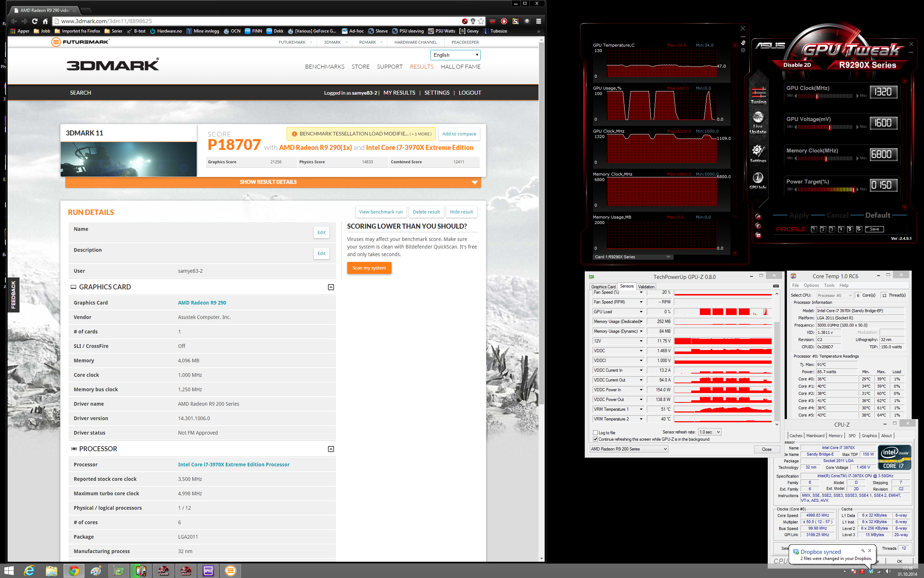Reload the page in Chrome
The width and height of the screenshot is (924, 578).
tap(35, 21)
